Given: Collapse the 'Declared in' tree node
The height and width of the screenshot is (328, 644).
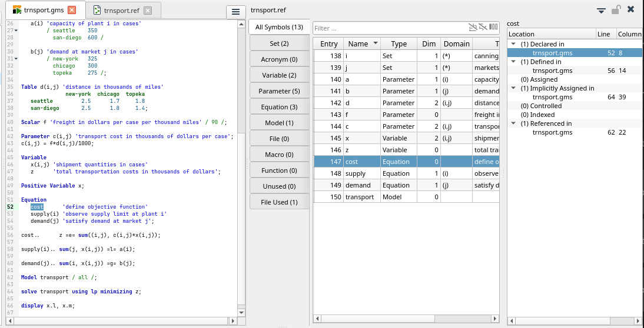Looking at the screenshot, I should [513, 44].
